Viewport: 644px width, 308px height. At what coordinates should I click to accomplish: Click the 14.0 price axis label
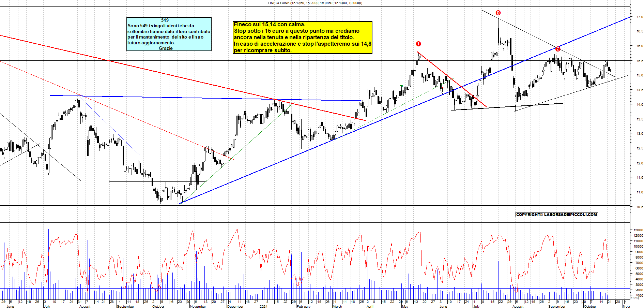(x=640, y=104)
